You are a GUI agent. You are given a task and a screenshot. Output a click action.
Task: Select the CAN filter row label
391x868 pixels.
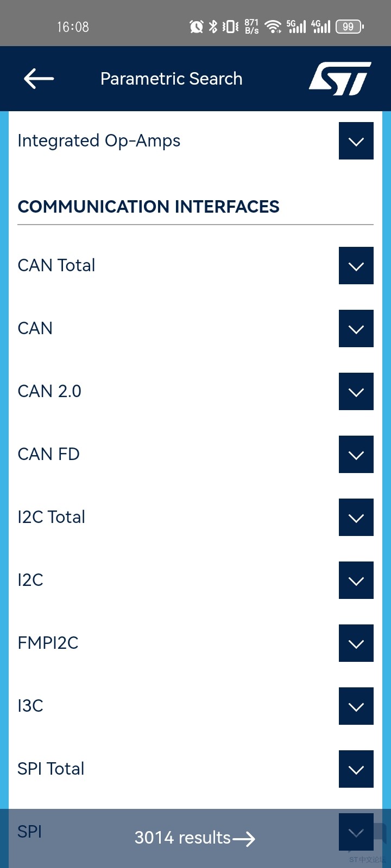point(35,328)
